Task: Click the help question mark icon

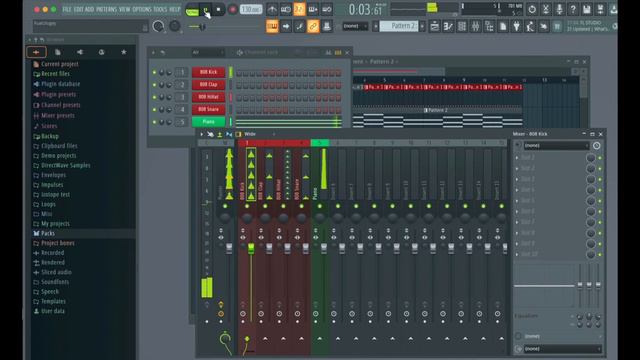Action: [x=573, y=9]
